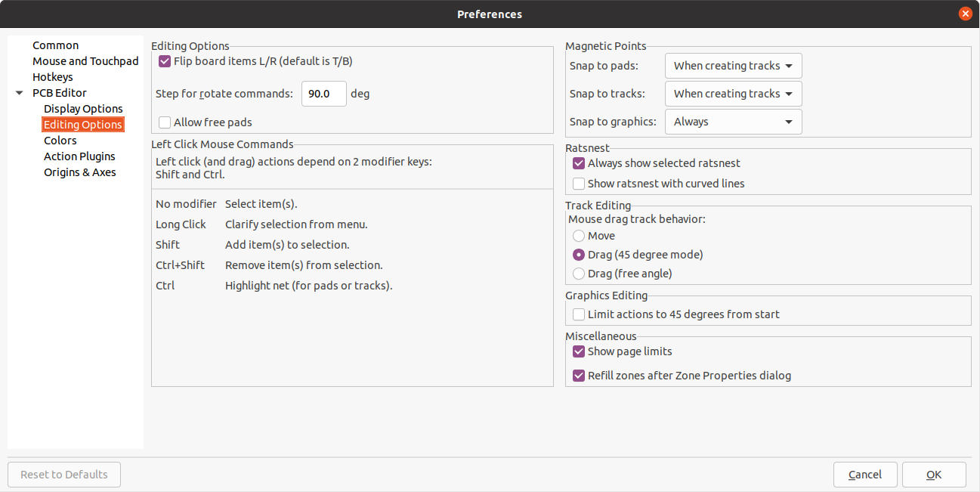Open the Snap to tracks dropdown
The image size is (980, 492).
coord(732,94)
